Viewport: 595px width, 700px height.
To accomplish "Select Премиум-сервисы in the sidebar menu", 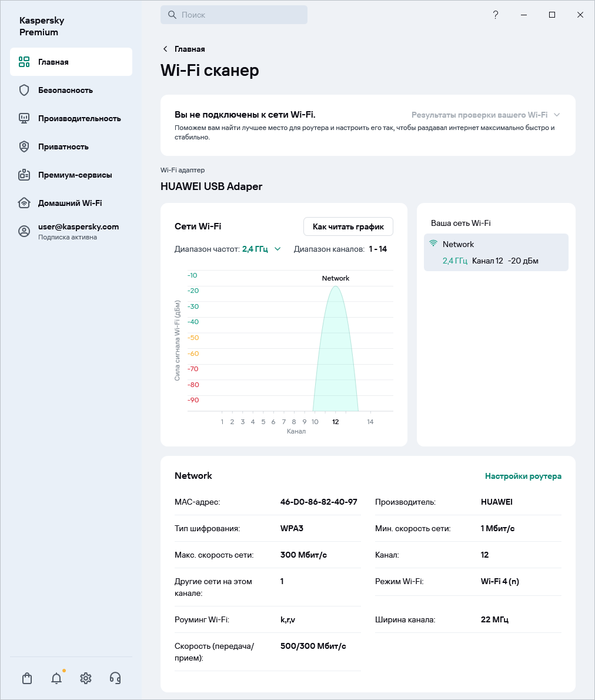I will tap(71, 175).
